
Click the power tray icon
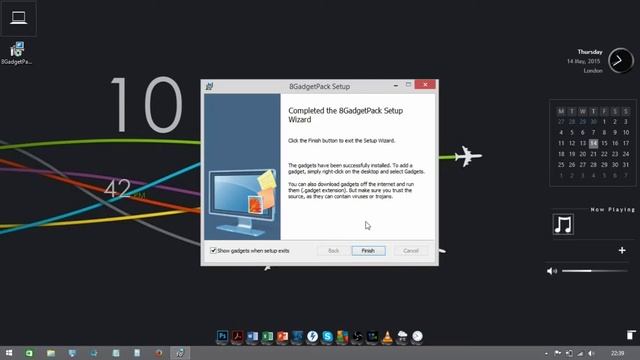[569, 353]
